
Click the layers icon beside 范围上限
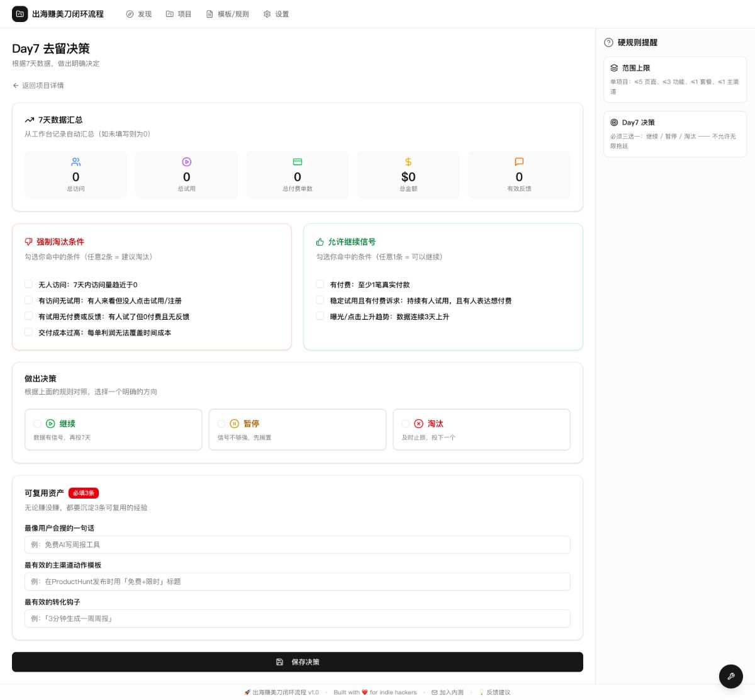tap(615, 68)
